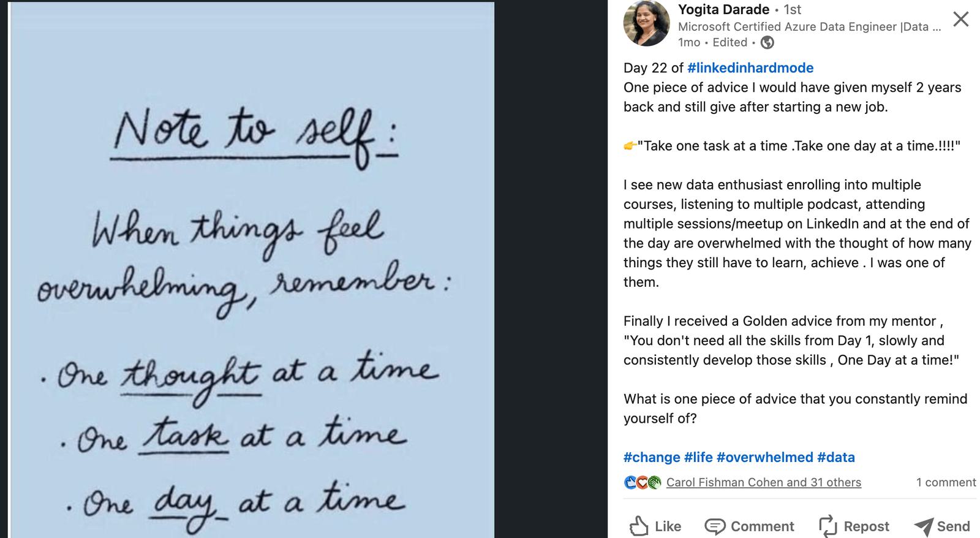
Task: Click the Comment speech bubble icon
Action: tap(715, 526)
